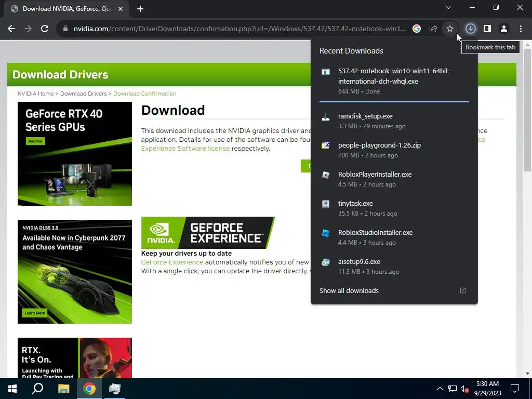Viewport: 532px width, 399px height.
Task: Click the lock site info icon
Action: [x=65, y=29]
